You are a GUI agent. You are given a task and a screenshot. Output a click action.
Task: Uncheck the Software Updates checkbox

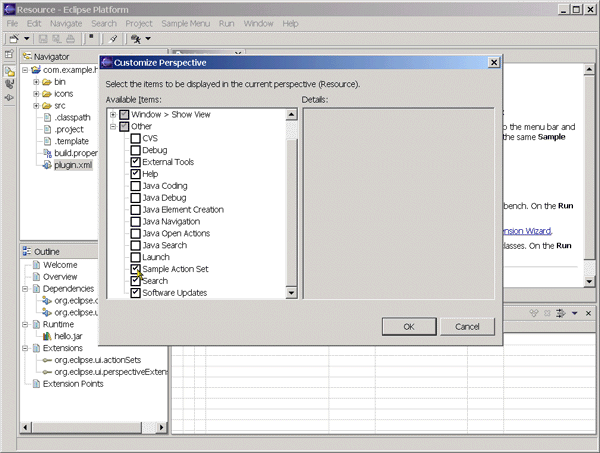pos(135,293)
